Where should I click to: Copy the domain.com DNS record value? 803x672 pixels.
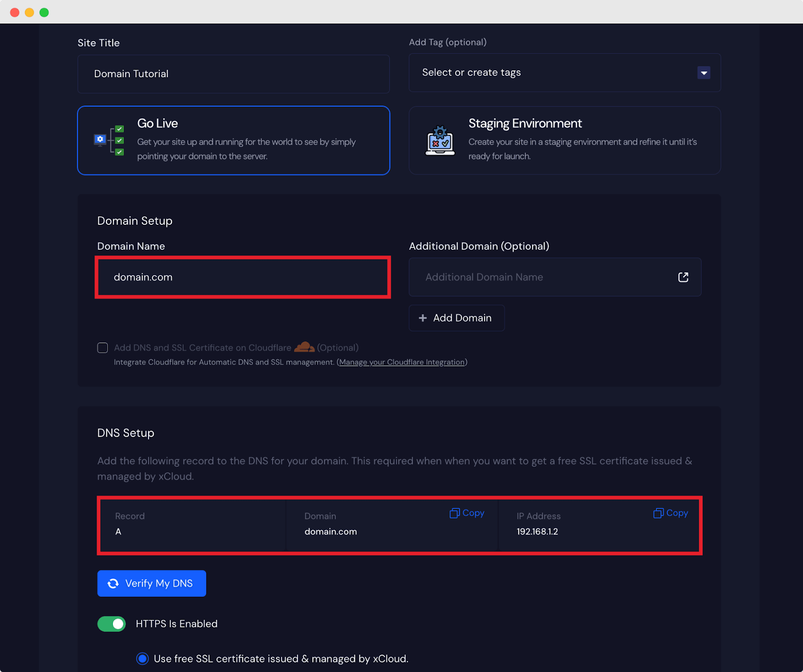tap(466, 513)
